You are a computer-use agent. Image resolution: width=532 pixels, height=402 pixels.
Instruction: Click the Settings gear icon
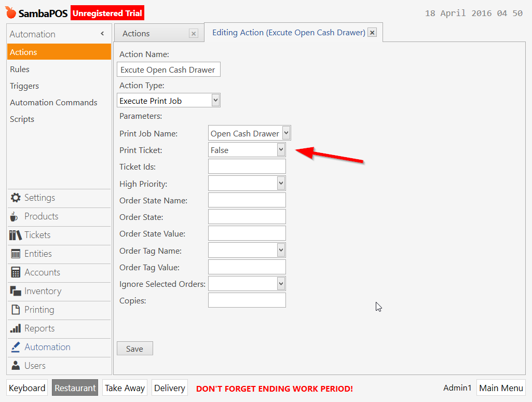pos(16,198)
